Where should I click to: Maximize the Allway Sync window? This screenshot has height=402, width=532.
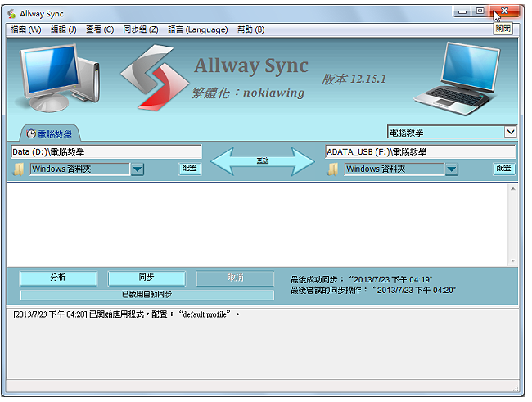(x=480, y=11)
